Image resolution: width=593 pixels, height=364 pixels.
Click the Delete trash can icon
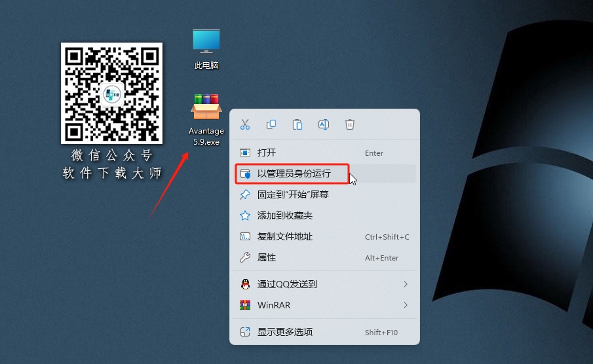pos(350,124)
